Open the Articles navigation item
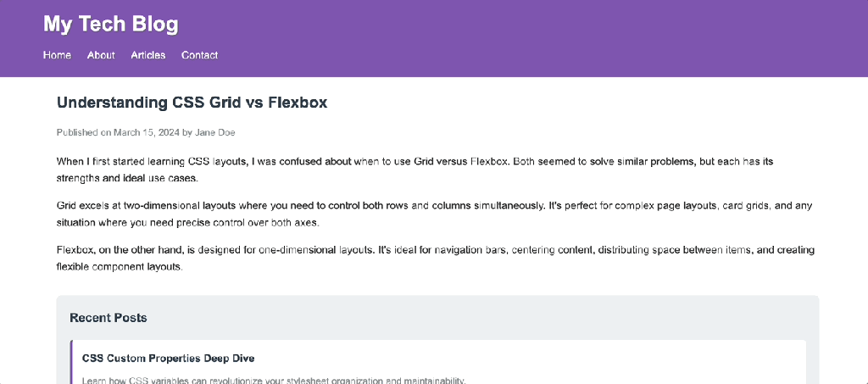This screenshot has width=868, height=384. tap(148, 55)
